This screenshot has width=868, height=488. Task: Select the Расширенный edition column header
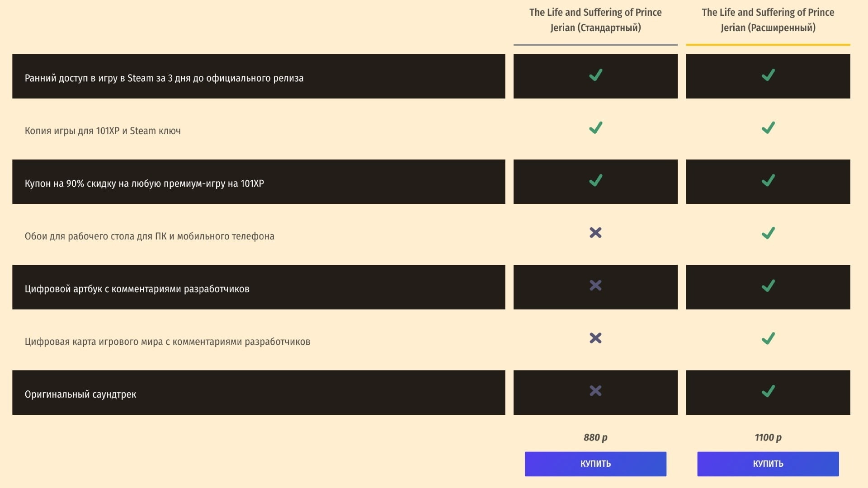coord(768,20)
